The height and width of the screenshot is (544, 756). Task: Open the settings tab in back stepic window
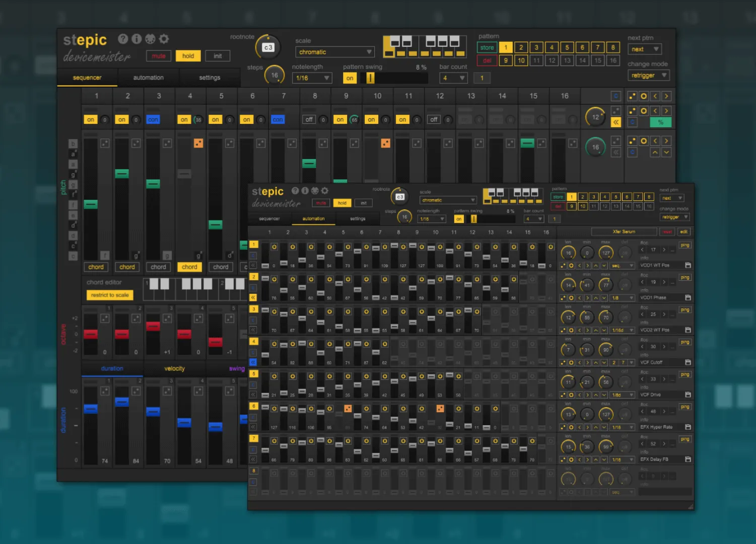pos(210,78)
